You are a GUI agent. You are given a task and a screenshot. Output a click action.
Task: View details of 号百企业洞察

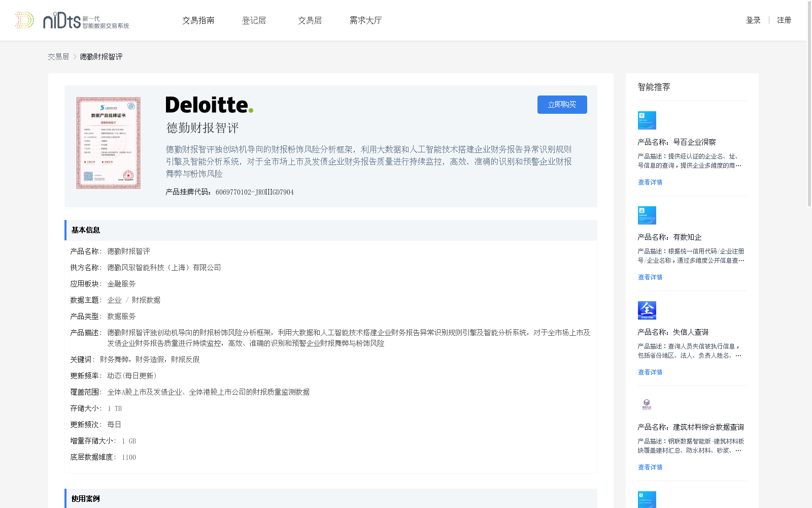[x=650, y=182]
